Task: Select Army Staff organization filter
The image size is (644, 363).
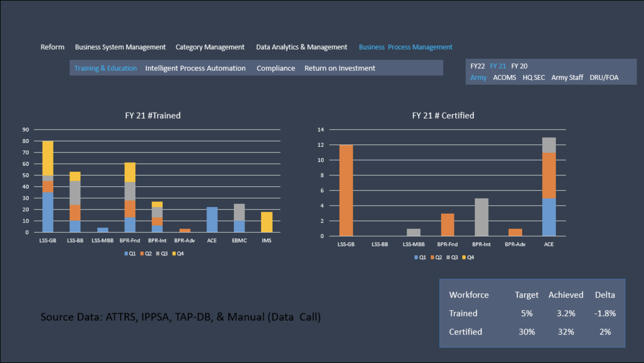Action: click(567, 78)
